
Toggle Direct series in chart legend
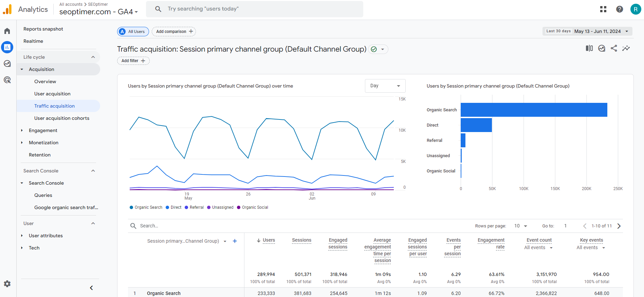(x=173, y=207)
